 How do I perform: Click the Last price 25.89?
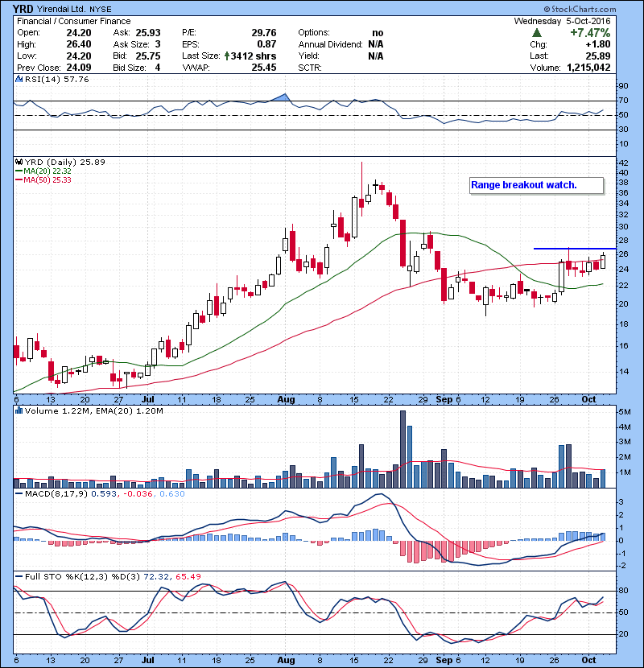(x=598, y=56)
